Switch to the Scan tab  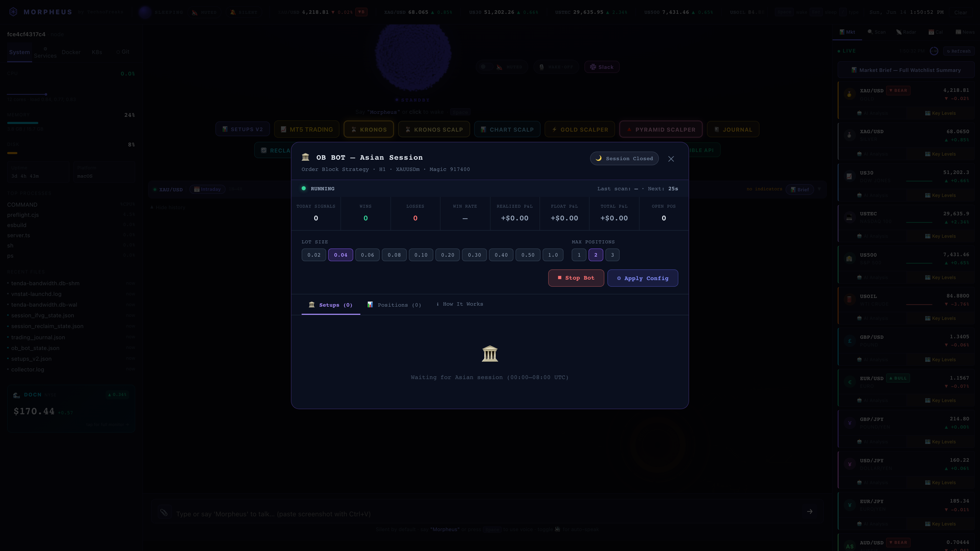[877, 32]
